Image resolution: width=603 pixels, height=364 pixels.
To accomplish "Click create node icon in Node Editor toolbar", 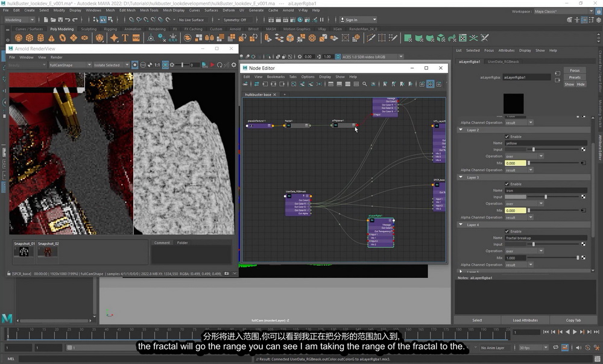I will [246, 84].
